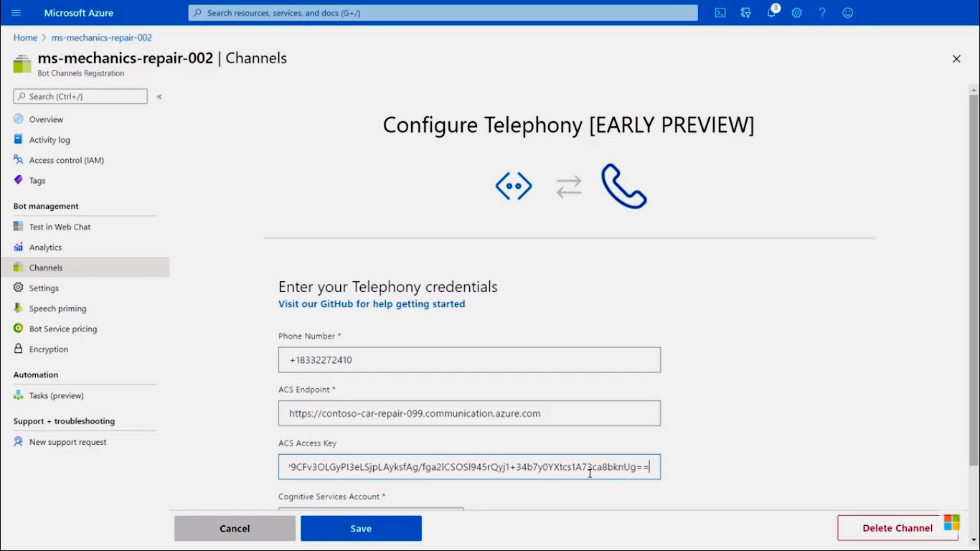Focus the sidebar Search (Ctrl+/) box
This screenshot has width=980, height=551.
(x=80, y=96)
